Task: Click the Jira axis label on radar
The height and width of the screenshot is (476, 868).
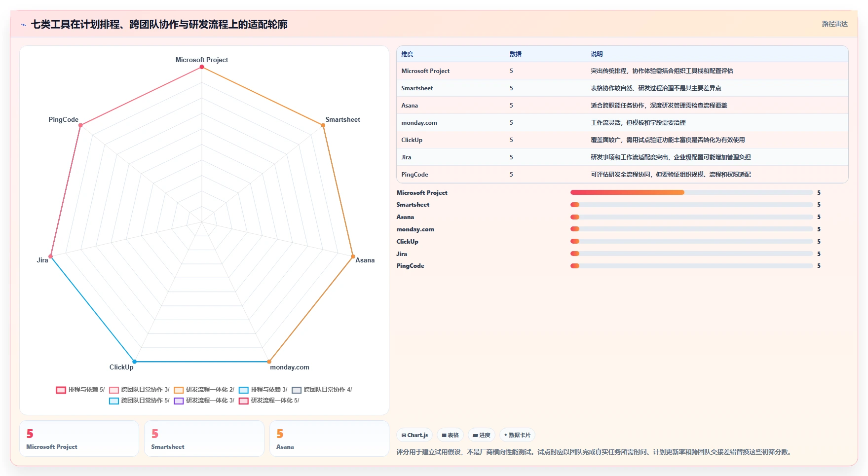Action: click(42, 260)
